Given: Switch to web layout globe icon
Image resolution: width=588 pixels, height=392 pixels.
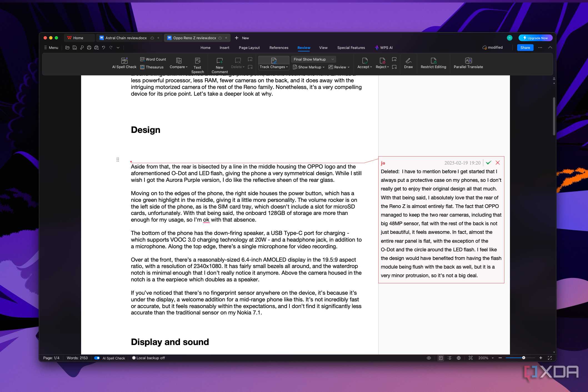Looking at the screenshot, I should (459, 358).
